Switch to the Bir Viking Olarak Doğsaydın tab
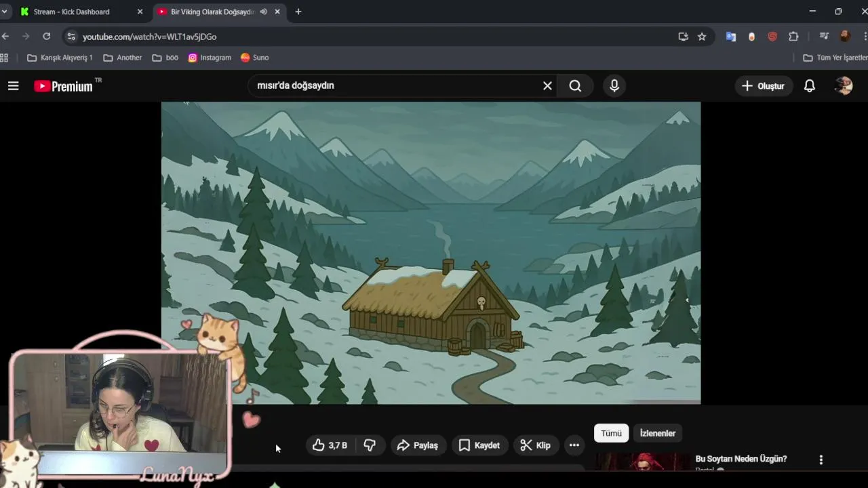868x488 pixels. click(212, 12)
